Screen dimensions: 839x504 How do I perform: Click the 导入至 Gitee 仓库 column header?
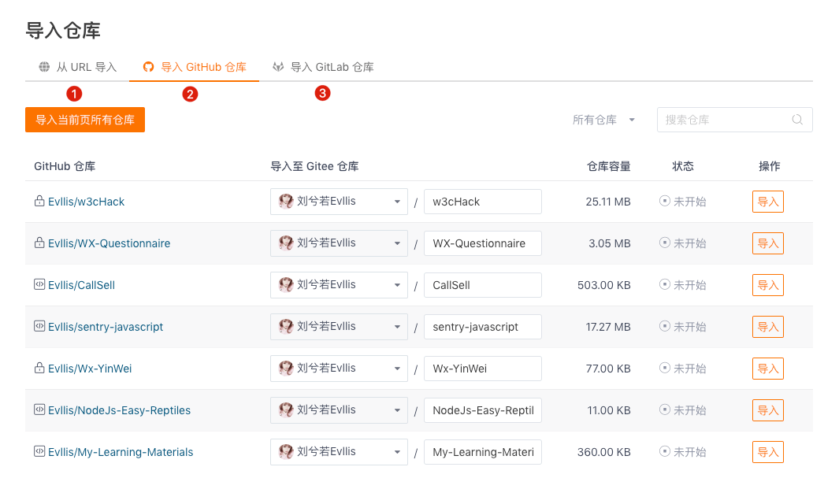(314, 166)
